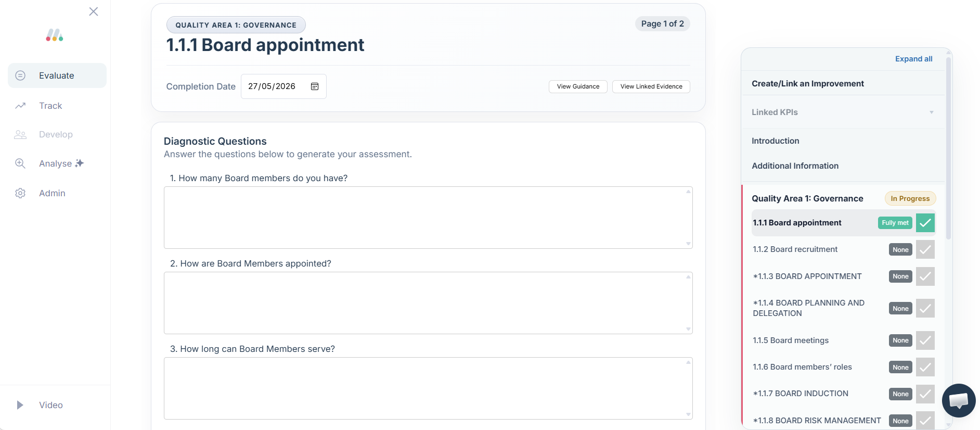Click the colorful app logo
980x430 pixels.
[55, 35]
